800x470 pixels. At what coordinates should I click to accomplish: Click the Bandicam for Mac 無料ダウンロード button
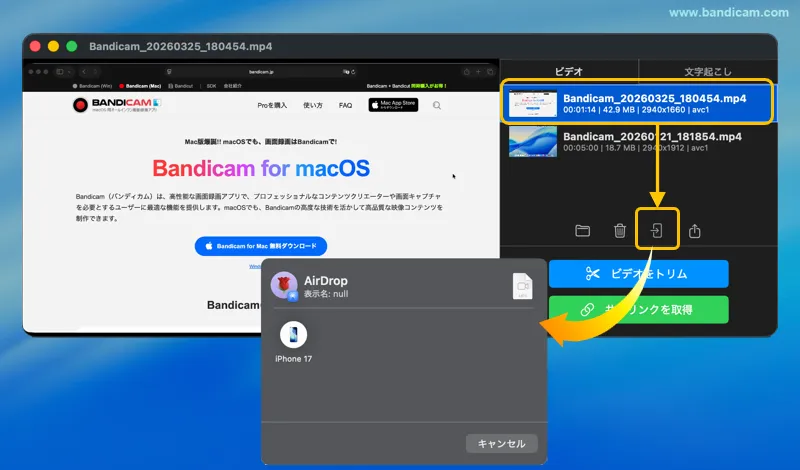point(261,246)
